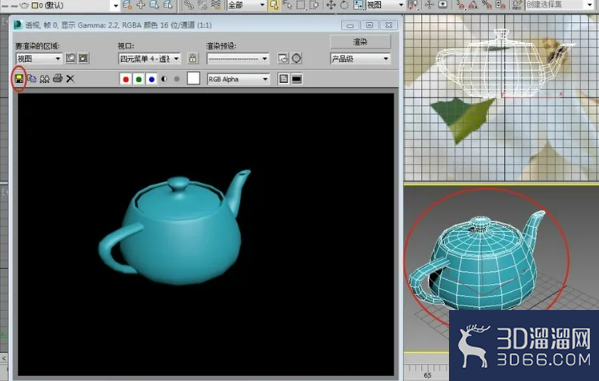Toggle the 3D snaps button
Screen dimensions: 599x381
460,5
